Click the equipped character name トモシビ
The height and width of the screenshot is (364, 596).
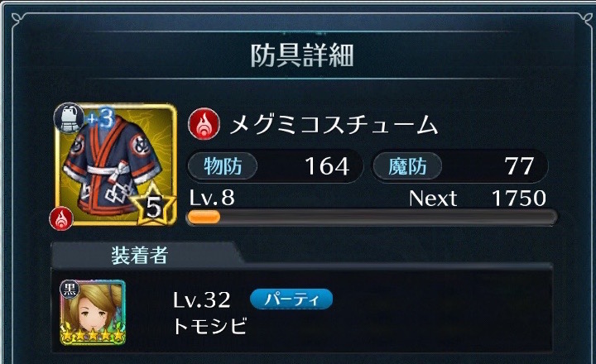(209, 326)
